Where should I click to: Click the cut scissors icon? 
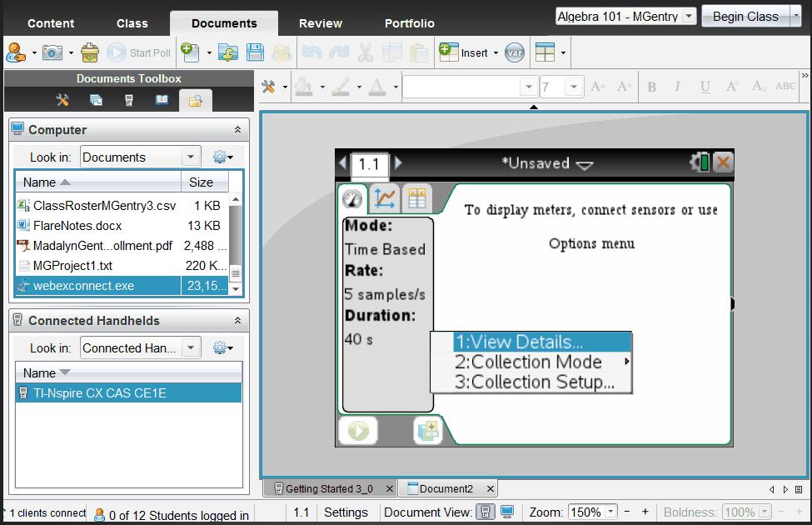tap(366, 52)
